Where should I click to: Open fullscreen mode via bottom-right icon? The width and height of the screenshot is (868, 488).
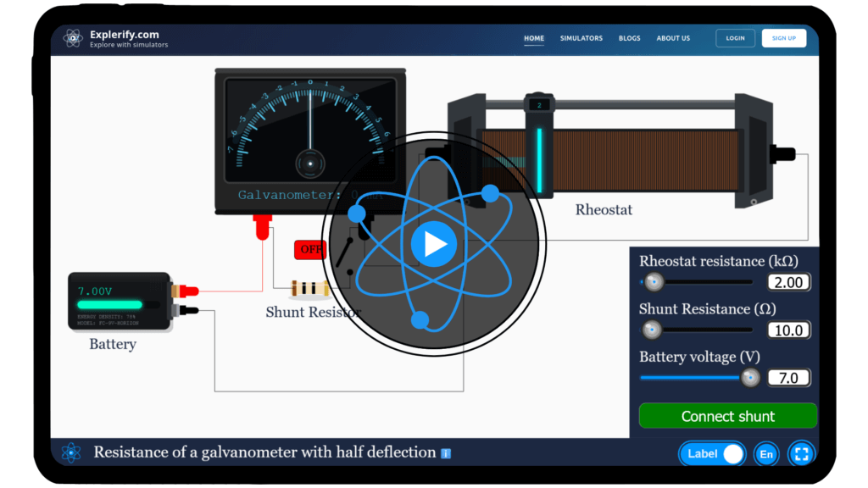point(800,453)
